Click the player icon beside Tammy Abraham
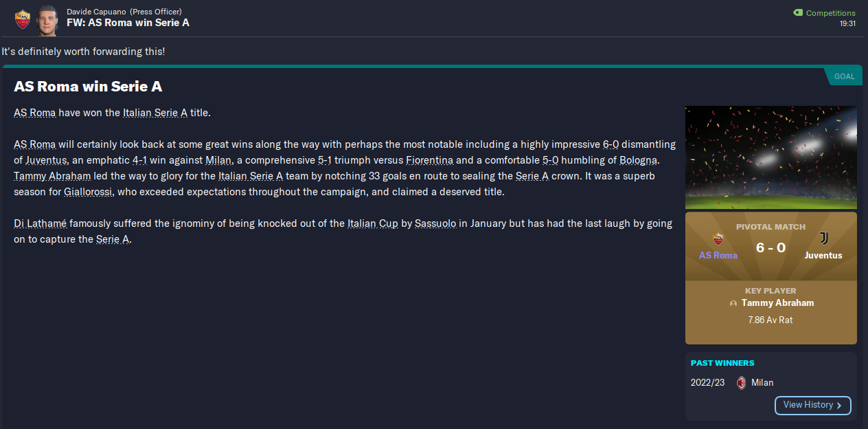868x429 pixels. [x=733, y=303]
